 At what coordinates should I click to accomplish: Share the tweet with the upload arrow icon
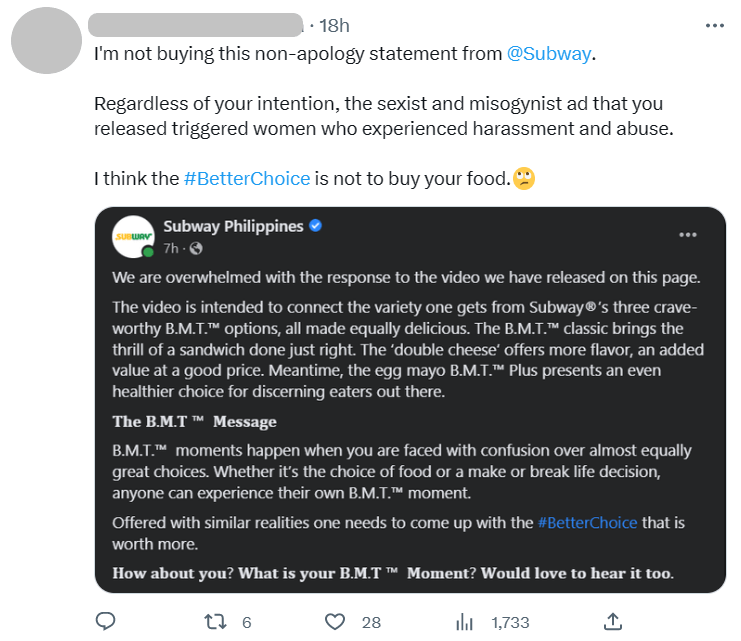coord(613,621)
